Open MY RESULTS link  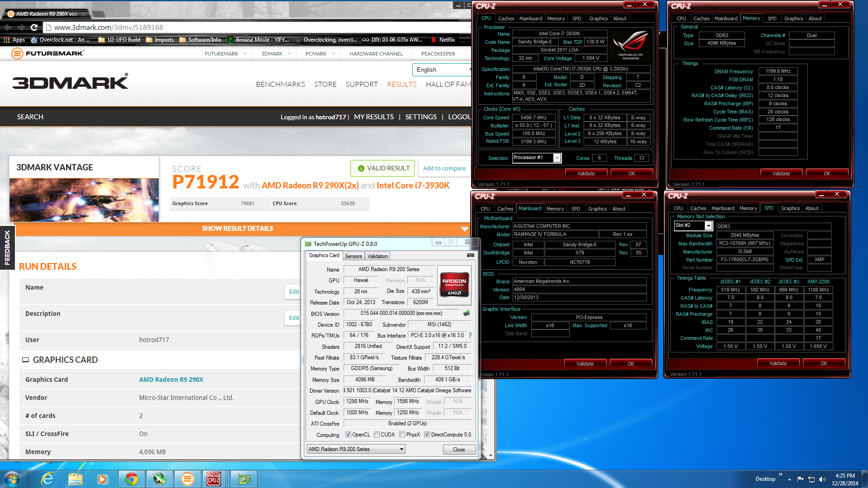click(x=374, y=117)
